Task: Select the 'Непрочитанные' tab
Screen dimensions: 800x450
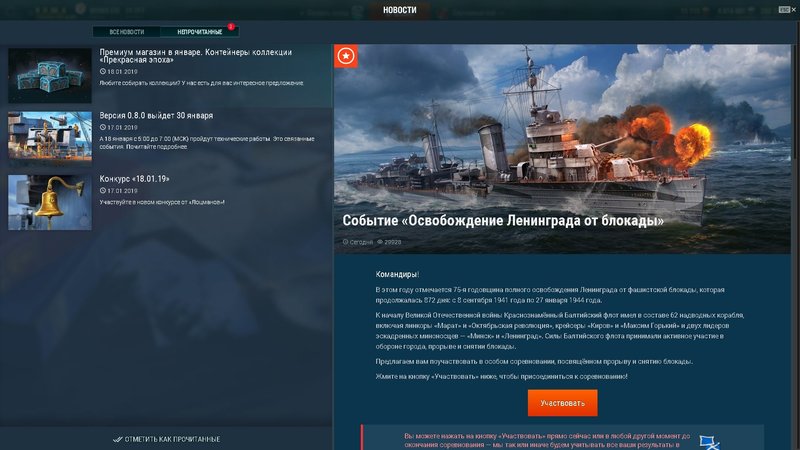Action: tap(199, 32)
